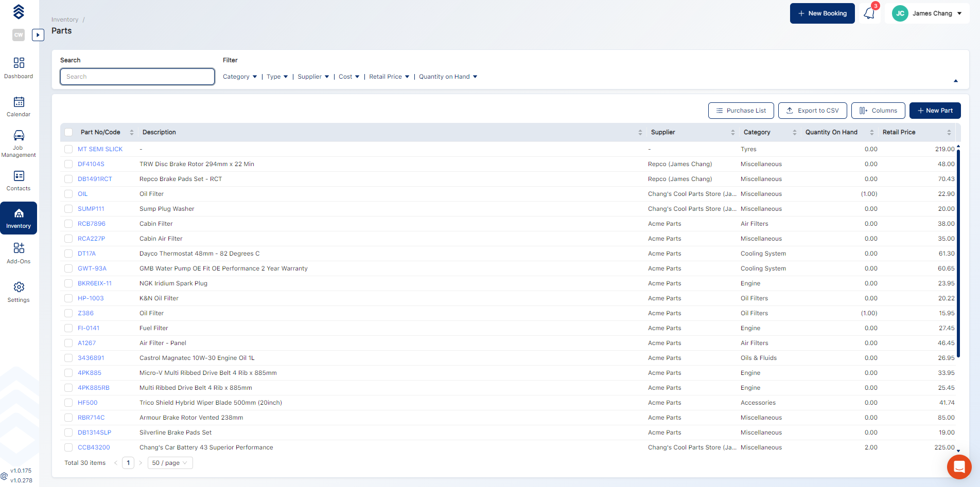Open the Supplier filter dropdown
The height and width of the screenshot is (487, 980).
pyautogui.click(x=313, y=76)
